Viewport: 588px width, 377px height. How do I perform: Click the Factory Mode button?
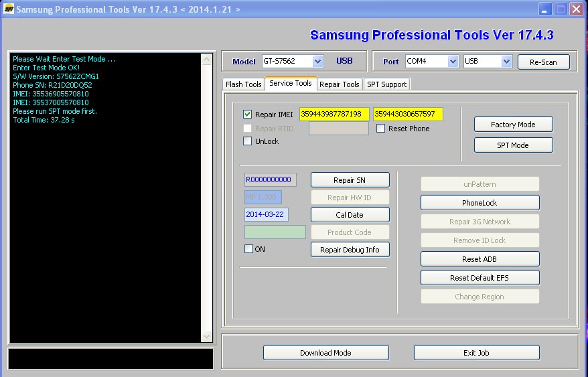[x=513, y=125]
